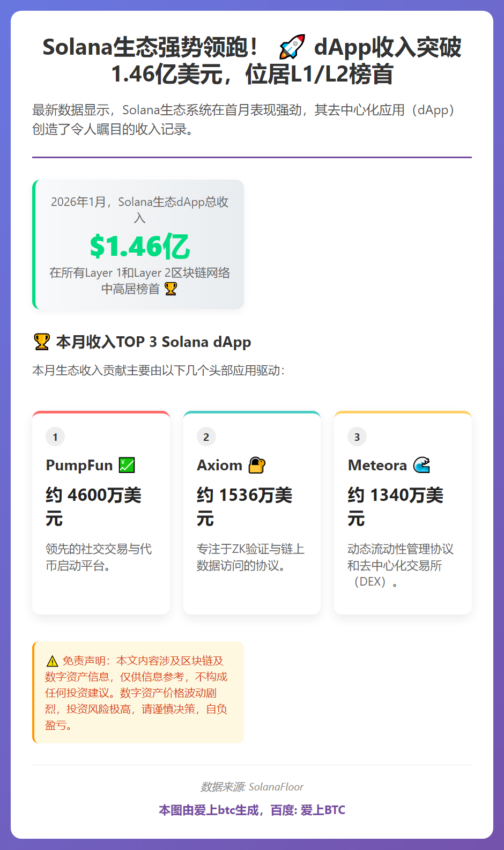This screenshot has width=504, height=850.
Task: Click the warning triangle in the disclaimer
Action: point(52,661)
